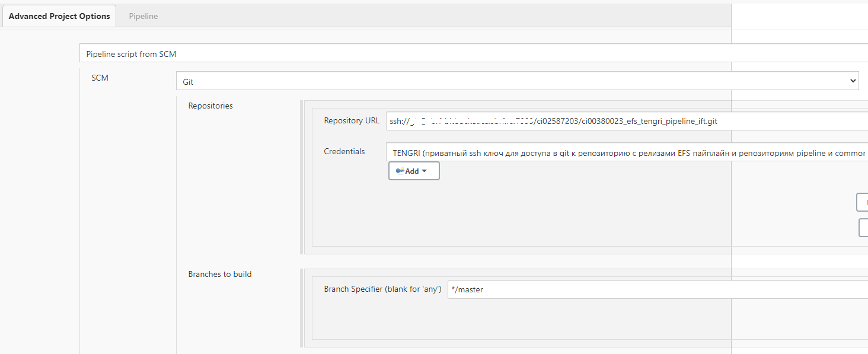Image resolution: width=868 pixels, height=354 pixels.
Task: Click the Repositories section label
Action: 210,106
